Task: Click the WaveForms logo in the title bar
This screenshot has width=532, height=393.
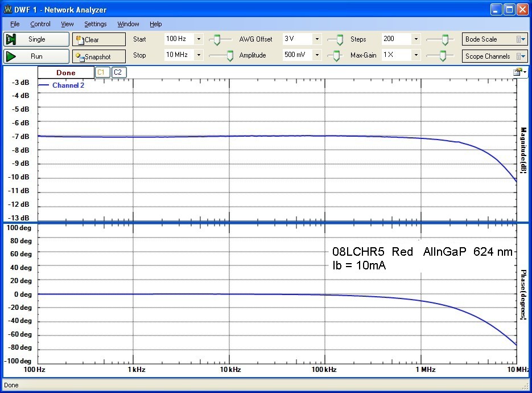Action: 7,9
